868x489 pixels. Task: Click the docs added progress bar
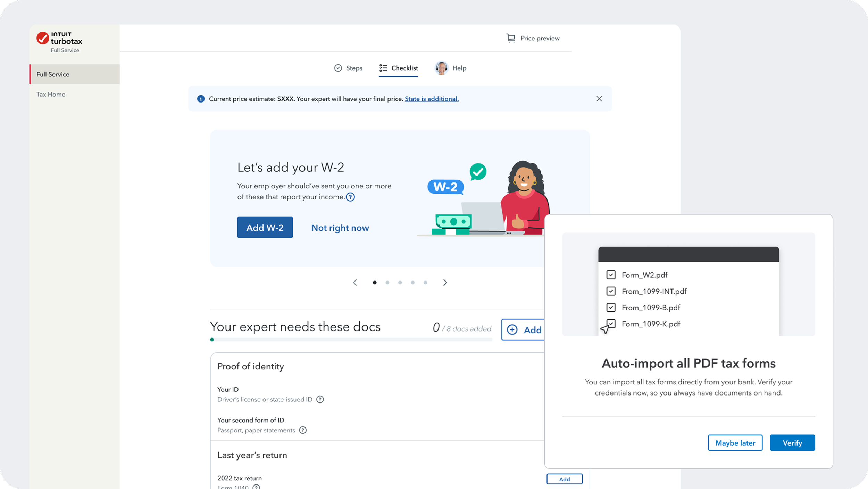coord(351,340)
